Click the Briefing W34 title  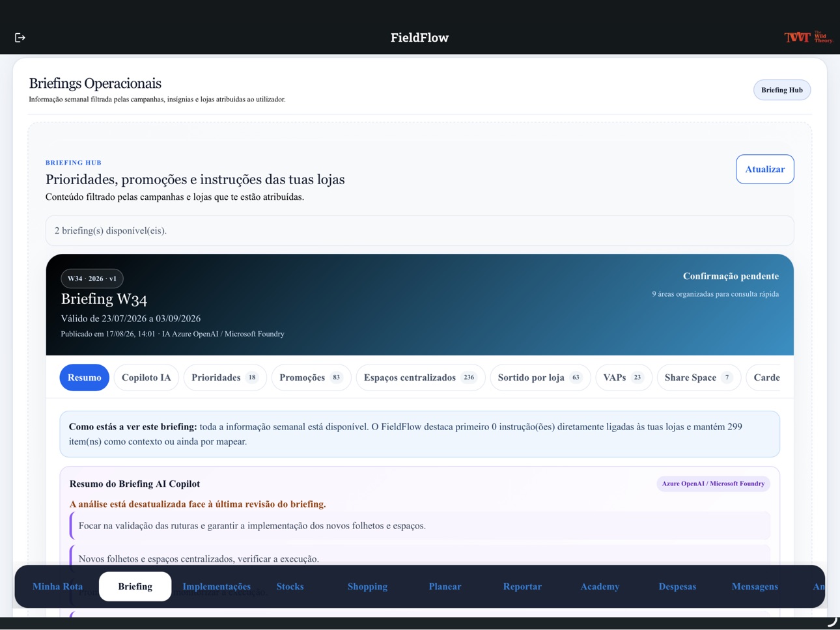pos(104,299)
